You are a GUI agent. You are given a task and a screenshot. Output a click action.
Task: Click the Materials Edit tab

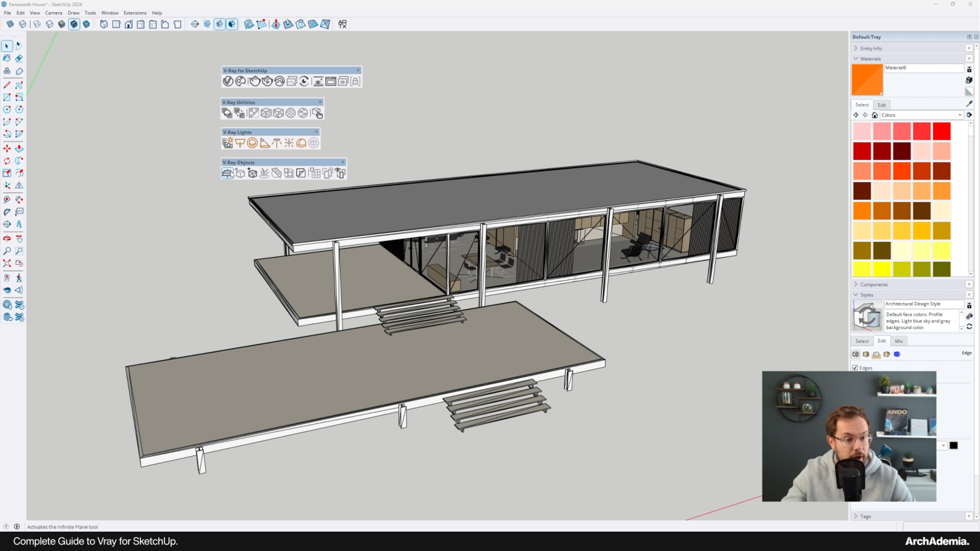pyautogui.click(x=882, y=105)
